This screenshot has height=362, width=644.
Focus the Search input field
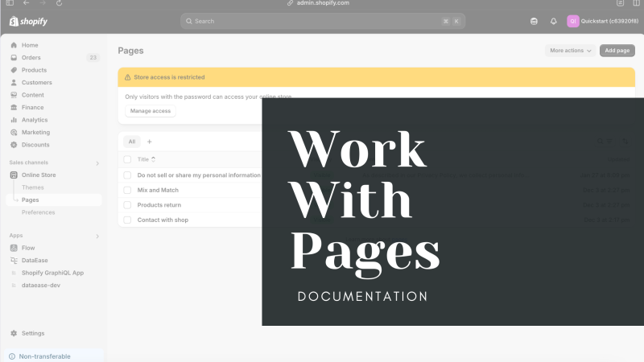[323, 22]
